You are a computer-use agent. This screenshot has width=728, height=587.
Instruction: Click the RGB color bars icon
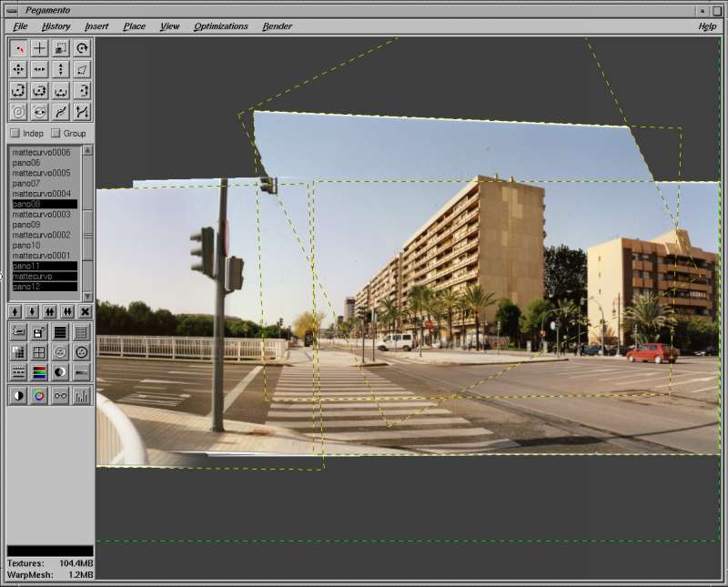tap(39, 372)
